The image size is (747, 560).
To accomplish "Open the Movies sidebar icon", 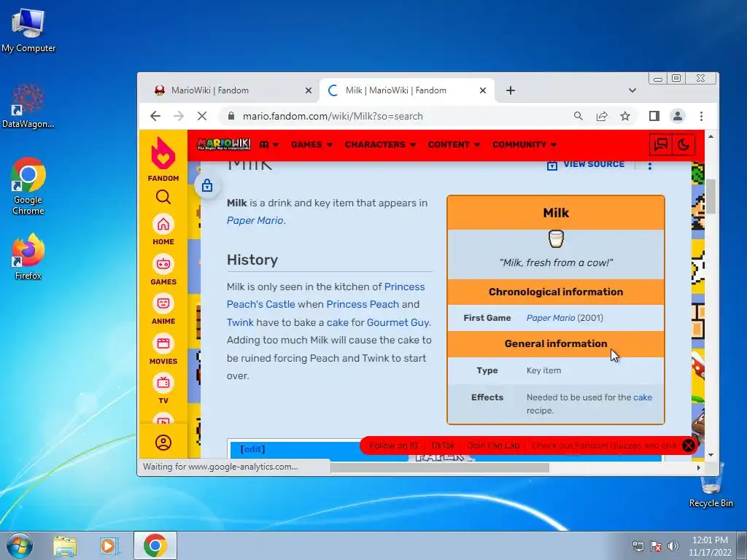I will point(163,343).
